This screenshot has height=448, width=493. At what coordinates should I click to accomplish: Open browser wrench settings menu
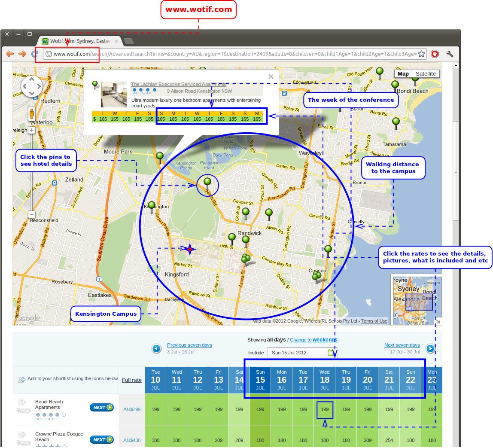click(450, 54)
